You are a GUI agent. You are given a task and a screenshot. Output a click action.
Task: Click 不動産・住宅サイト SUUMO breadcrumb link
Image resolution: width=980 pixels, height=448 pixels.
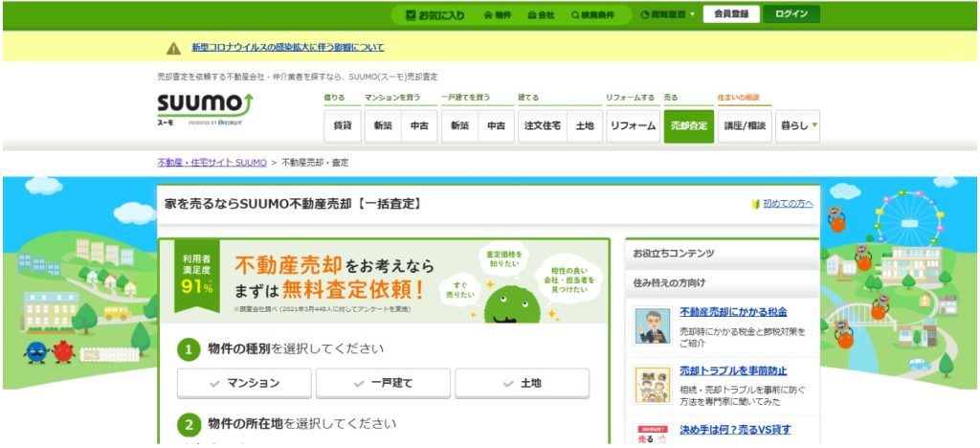point(212,163)
